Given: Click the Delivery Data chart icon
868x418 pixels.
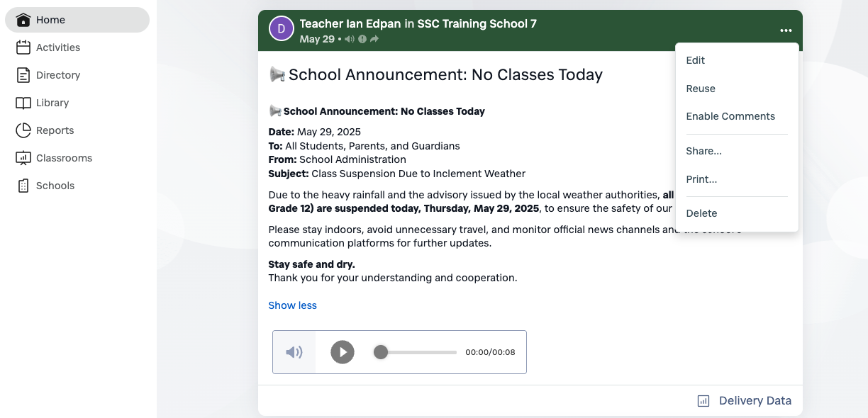Looking at the screenshot, I should point(703,401).
